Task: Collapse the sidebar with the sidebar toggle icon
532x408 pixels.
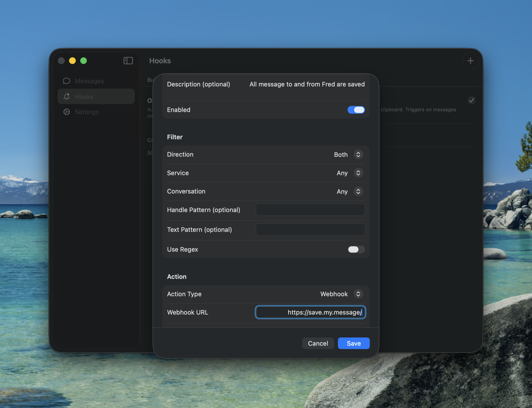Action: (x=128, y=61)
